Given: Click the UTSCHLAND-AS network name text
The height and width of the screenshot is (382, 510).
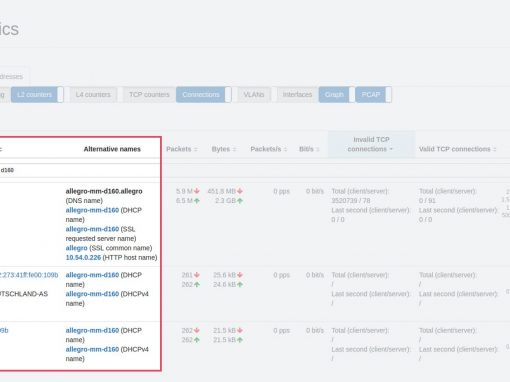Looking at the screenshot, I should click(24, 294).
